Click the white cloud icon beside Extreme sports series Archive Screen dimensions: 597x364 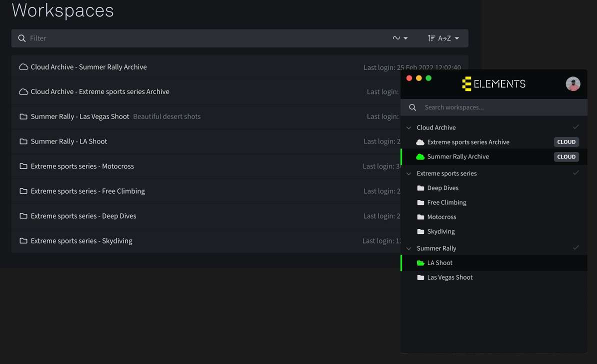(420, 142)
